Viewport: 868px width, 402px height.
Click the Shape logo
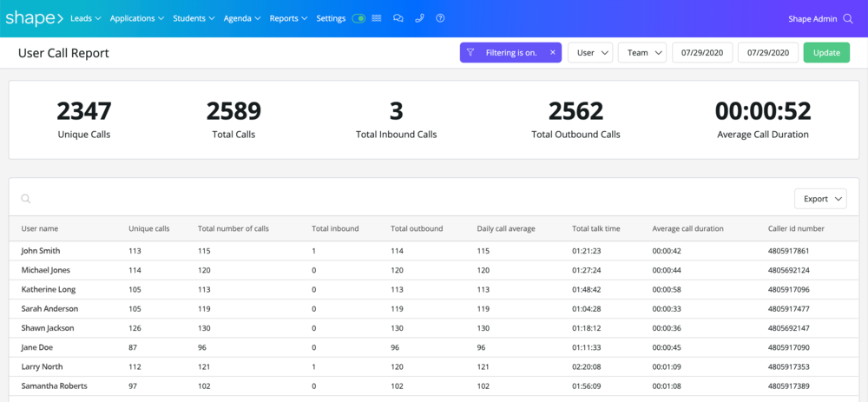point(35,18)
